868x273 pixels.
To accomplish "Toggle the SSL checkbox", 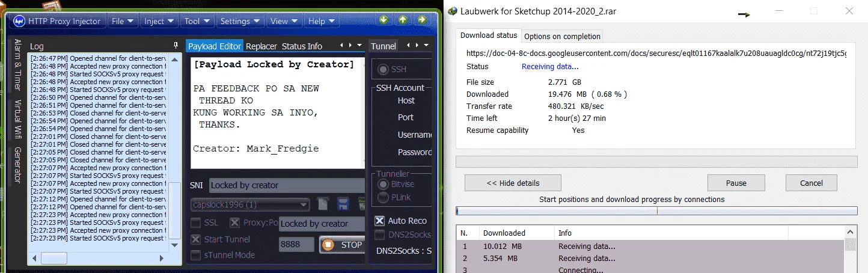I will tap(196, 223).
